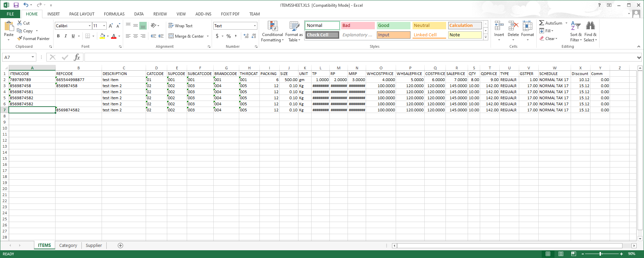The image size is (644, 258).
Task: Decrease font size with the small A icon
Action: point(118,26)
